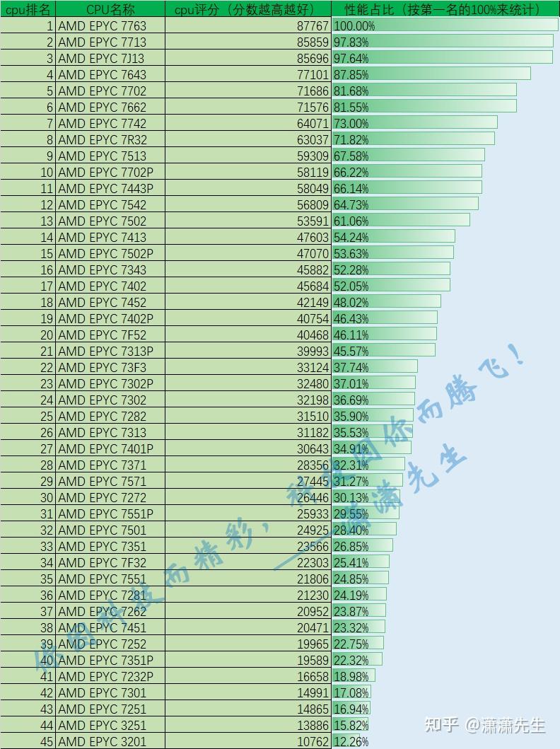This screenshot has width=560, height=749.
Task: Select cell 'AMD EPYC 7513'
Action: point(110,155)
